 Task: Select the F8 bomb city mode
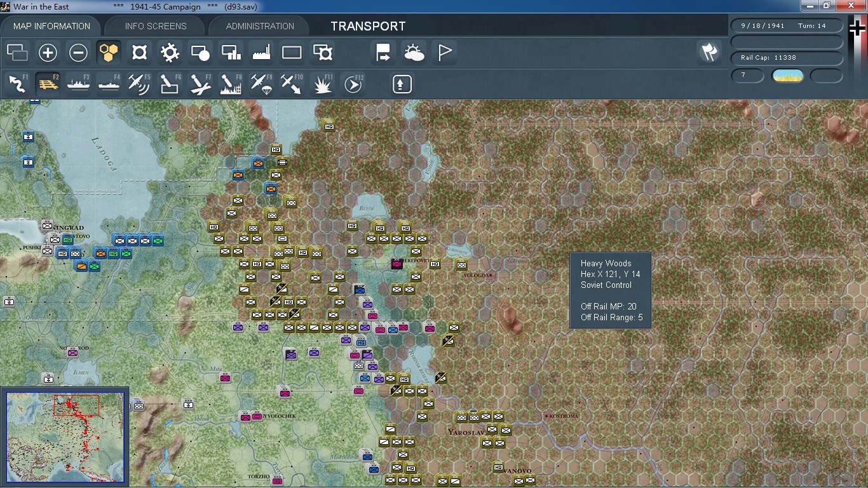(x=231, y=84)
